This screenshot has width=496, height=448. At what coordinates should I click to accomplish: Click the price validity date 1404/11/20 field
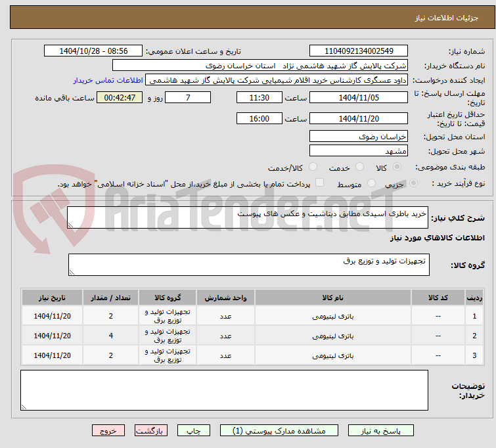pyautogui.click(x=359, y=118)
